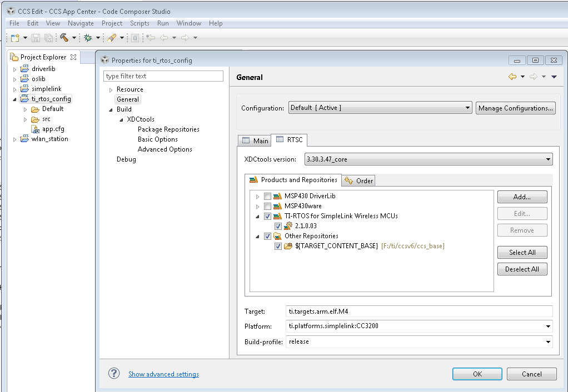Click the green bug Debug icon
The image size is (568, 392).
pyautogui.click(x=88, y=38)
